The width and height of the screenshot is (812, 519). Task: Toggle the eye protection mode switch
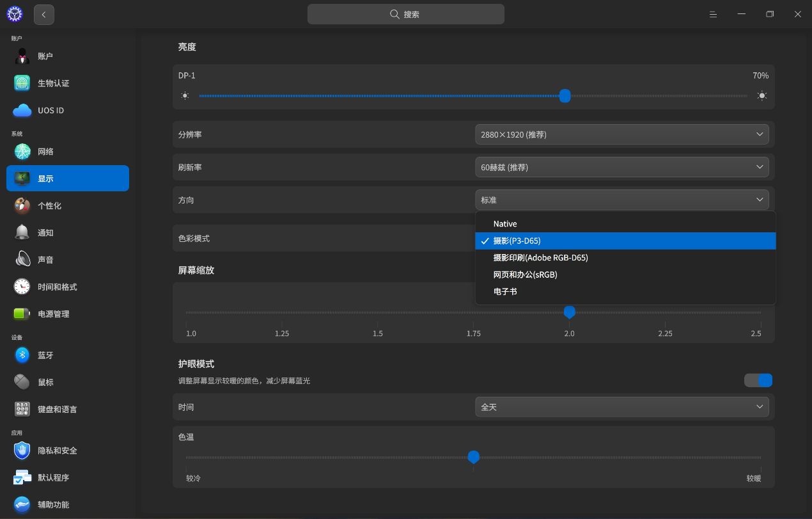point(758,380)
